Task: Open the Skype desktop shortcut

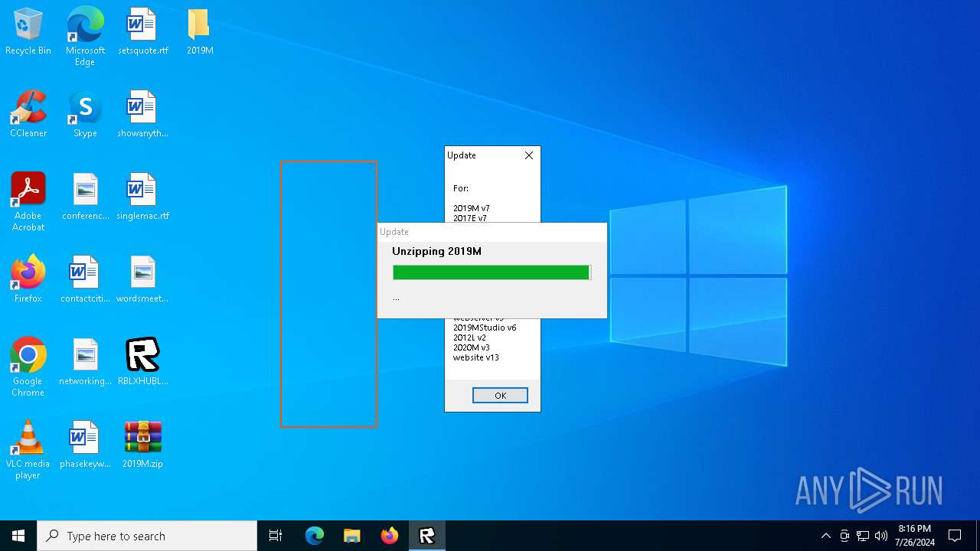Action: coord(85,114)
